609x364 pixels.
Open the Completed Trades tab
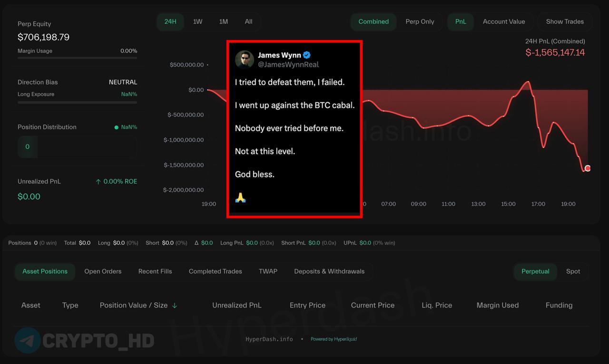[x=215, y=271]
